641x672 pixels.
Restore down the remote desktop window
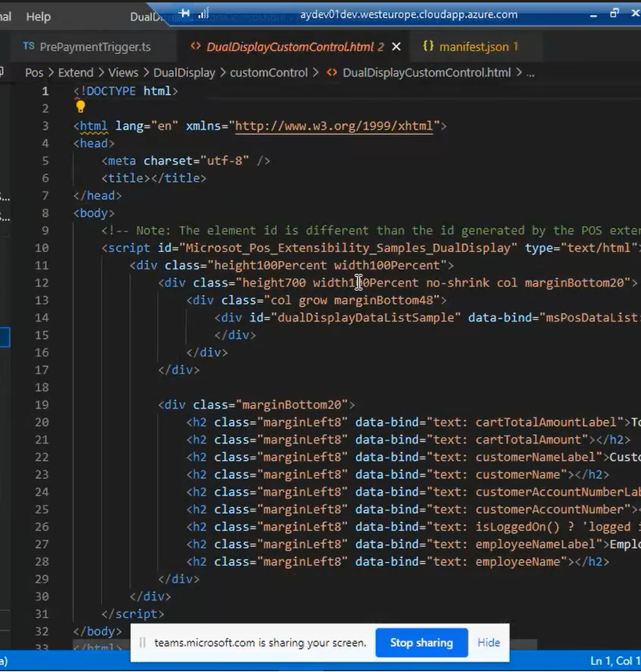[x=614, y=13]
